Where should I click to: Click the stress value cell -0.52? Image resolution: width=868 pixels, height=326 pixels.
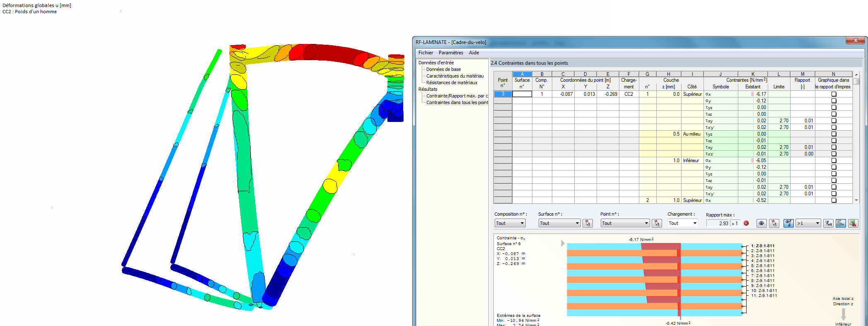click(x=753, y=200)
